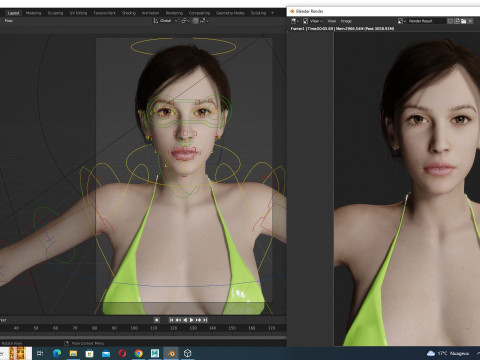Jump to timeline end frame

(x=205, y=320)
